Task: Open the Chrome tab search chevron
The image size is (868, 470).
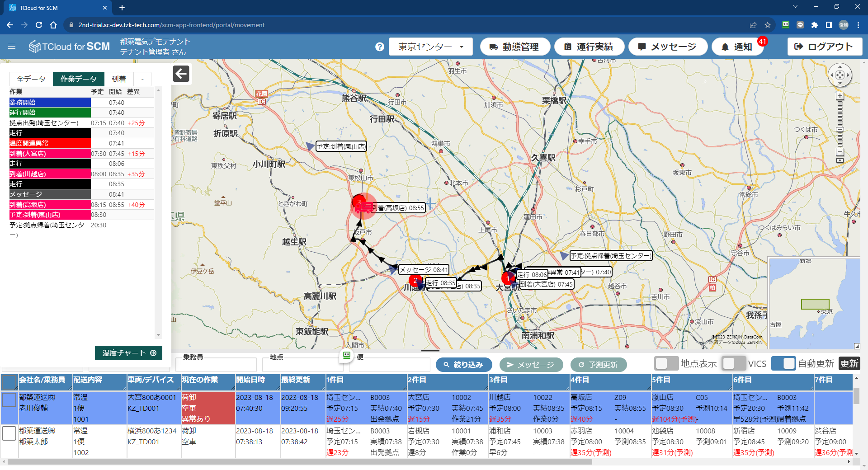Action: tap(795, 7)
